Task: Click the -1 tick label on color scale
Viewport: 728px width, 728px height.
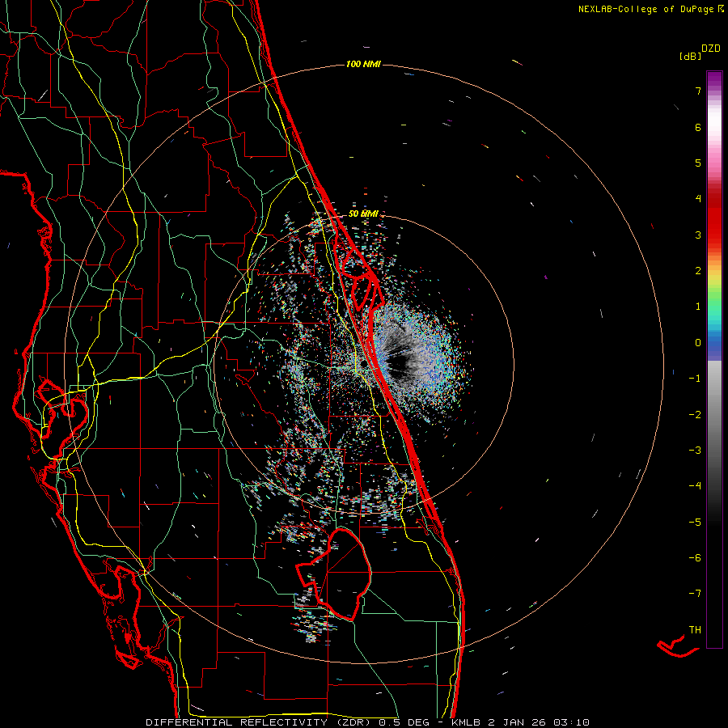Action: (695, 379)
